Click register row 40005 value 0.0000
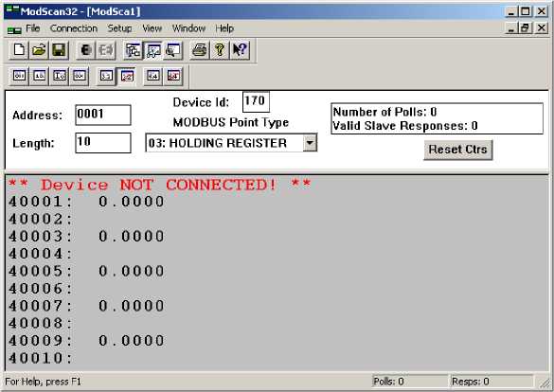The image size is (554, 392). pyautogui.click(x=132, y=271)
